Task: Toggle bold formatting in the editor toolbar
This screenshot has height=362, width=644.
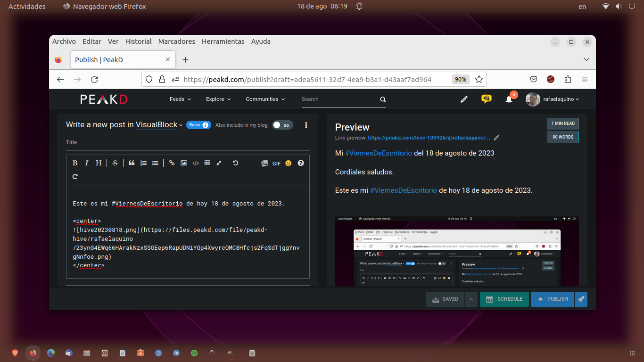Action: click(x=75, y=163)
